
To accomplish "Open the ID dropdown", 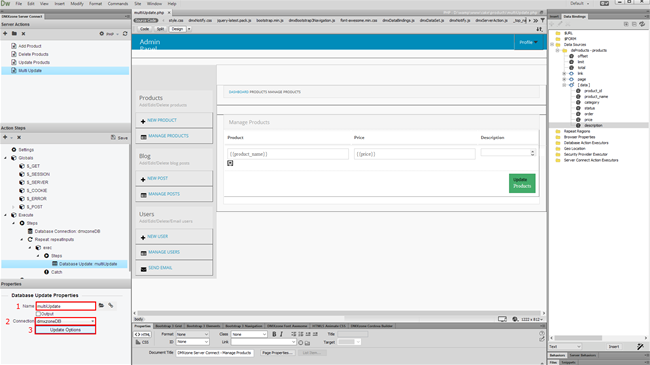I will point(192,342).
